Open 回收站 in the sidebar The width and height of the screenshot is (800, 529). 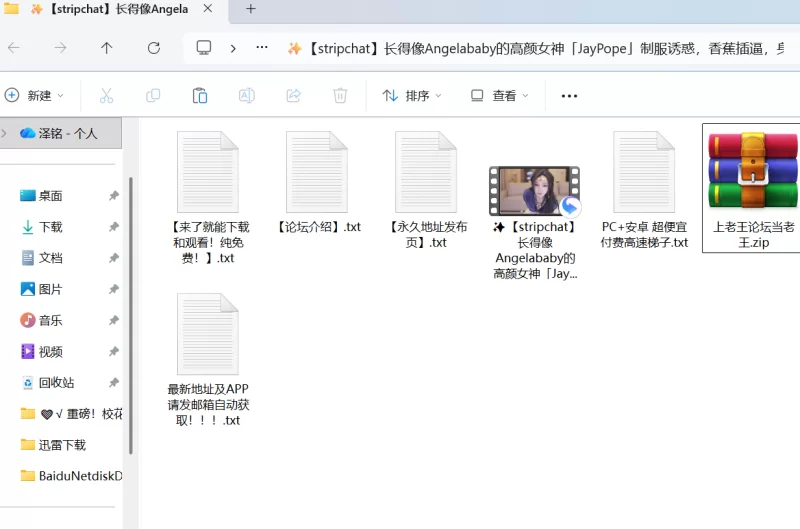[x=55, y=383]
